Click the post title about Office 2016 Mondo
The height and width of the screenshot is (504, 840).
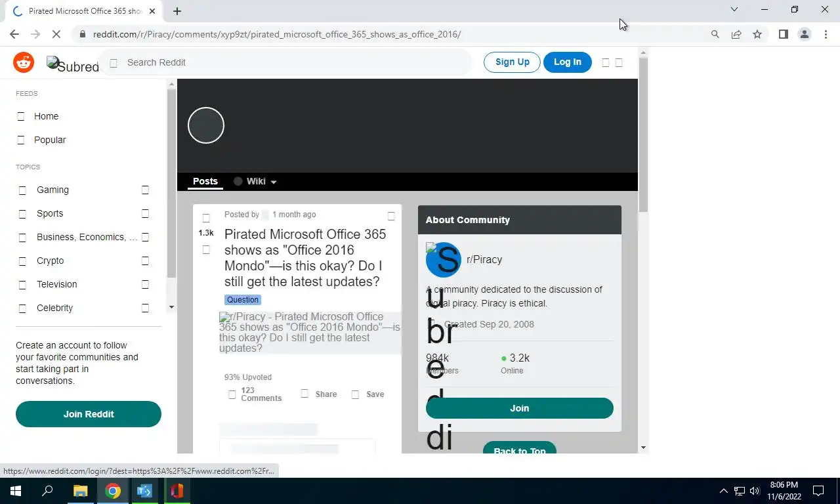[x=305, y=258]
